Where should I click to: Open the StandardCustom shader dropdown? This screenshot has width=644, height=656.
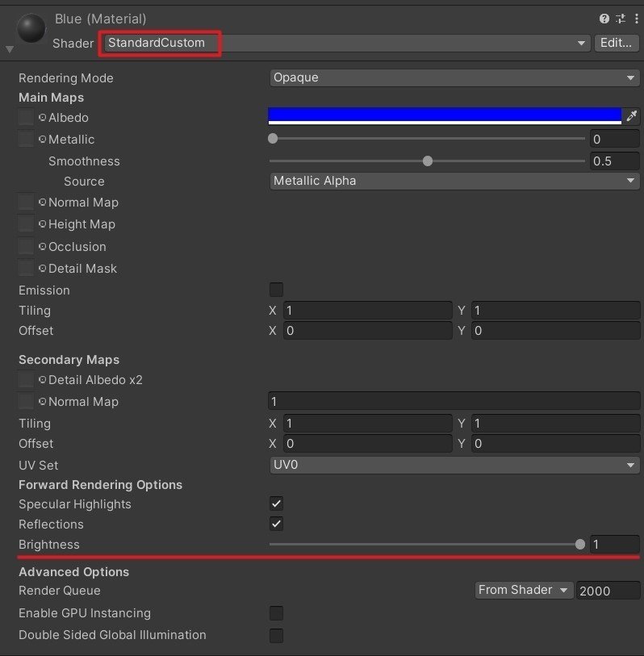(x=346, y=43)
